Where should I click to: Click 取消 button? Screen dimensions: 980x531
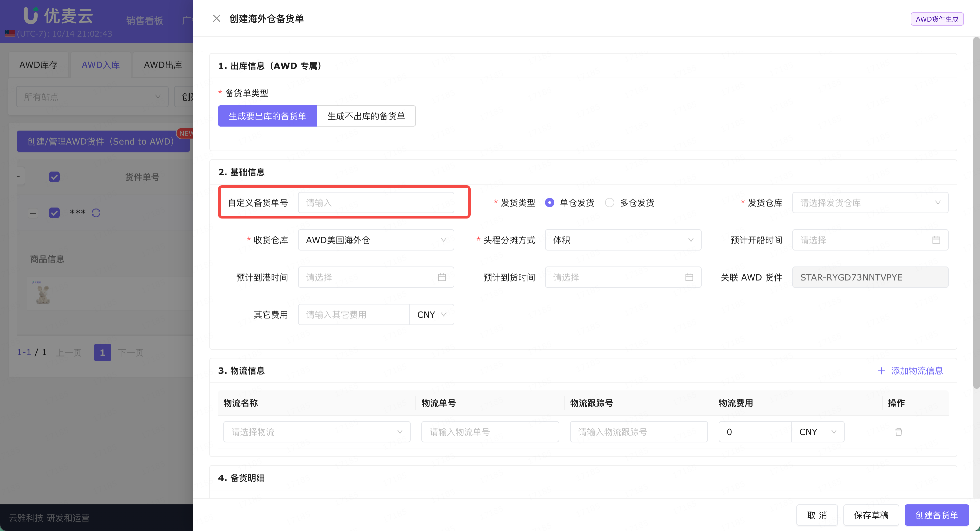click(x=817, y=515)
